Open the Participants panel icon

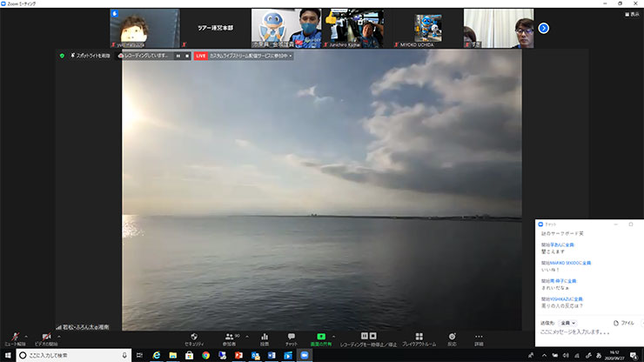pyautogui.click(x=230, y=337)
